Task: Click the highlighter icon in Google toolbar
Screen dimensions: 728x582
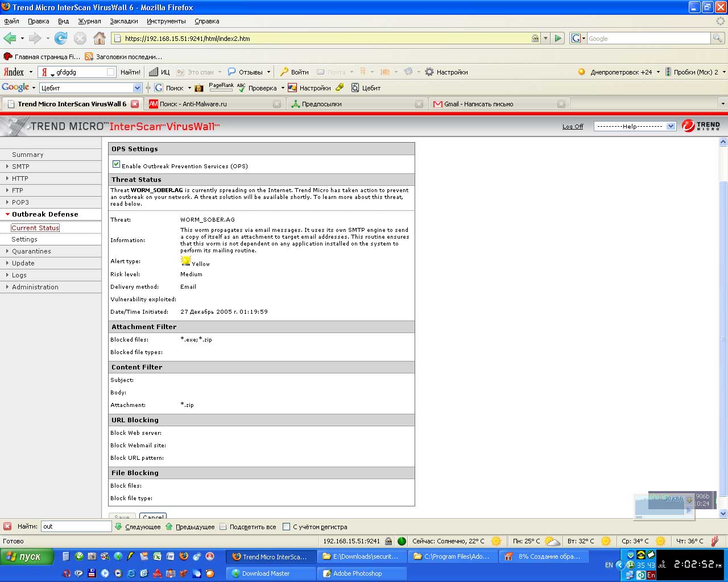Action: click(340, 88)
